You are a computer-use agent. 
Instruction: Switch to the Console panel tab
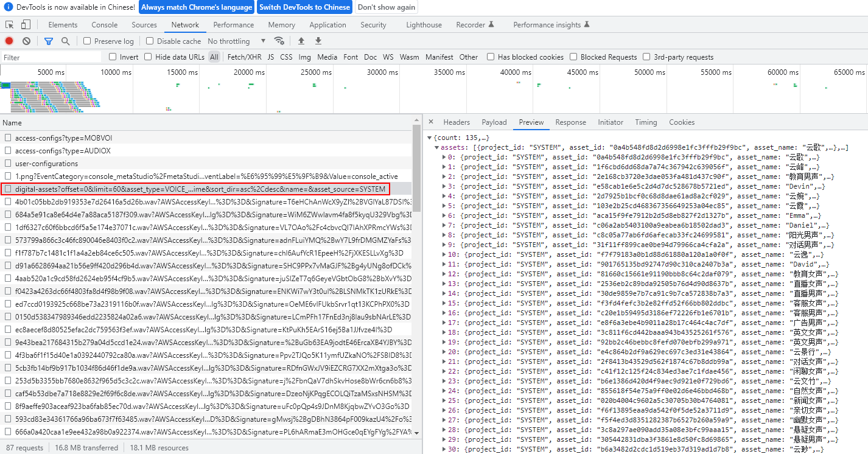tap(105, 25)
